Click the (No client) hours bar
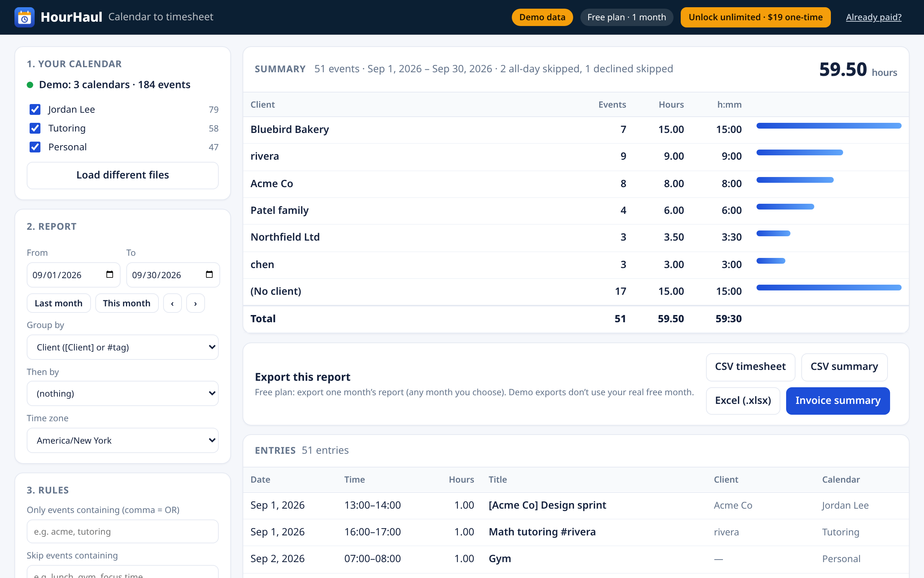The height and width of the screenshot is (578, 924). pyautogui.click(x=829, y=288)
